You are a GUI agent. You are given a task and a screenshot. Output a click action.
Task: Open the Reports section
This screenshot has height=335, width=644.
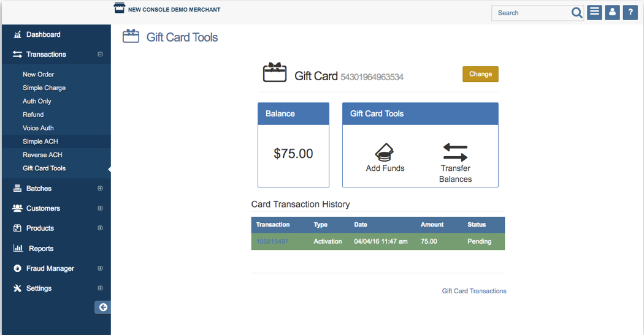[x=41, y=249]
